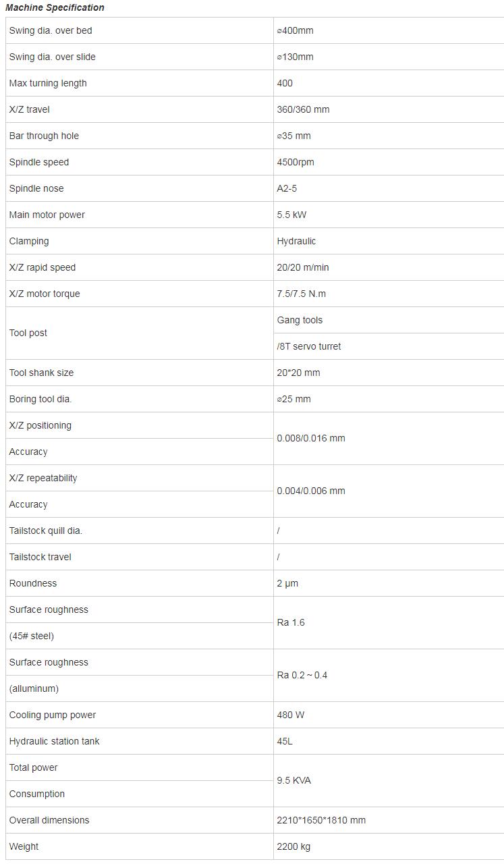Select the A2-5 spindle nose value
Viewport: 504px width, 868px height.
(287, 188)
